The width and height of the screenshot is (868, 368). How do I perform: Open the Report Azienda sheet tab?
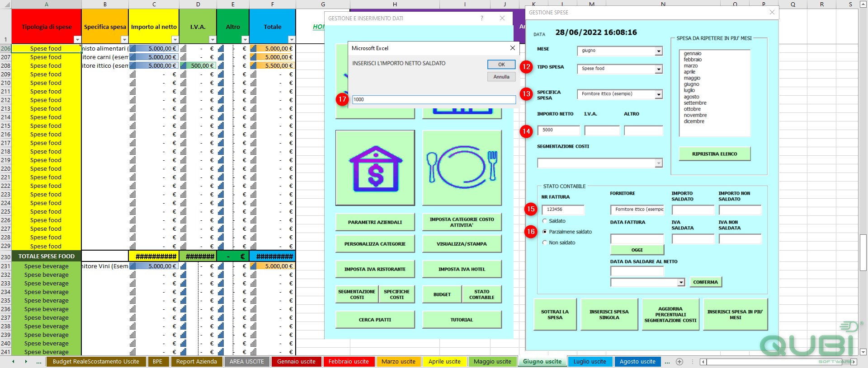tap(197, 362)
